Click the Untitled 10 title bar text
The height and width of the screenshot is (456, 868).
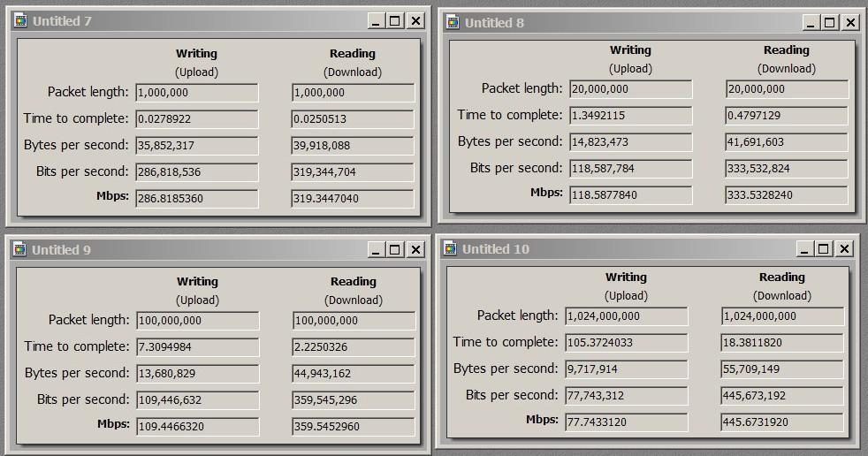point(496,249)
